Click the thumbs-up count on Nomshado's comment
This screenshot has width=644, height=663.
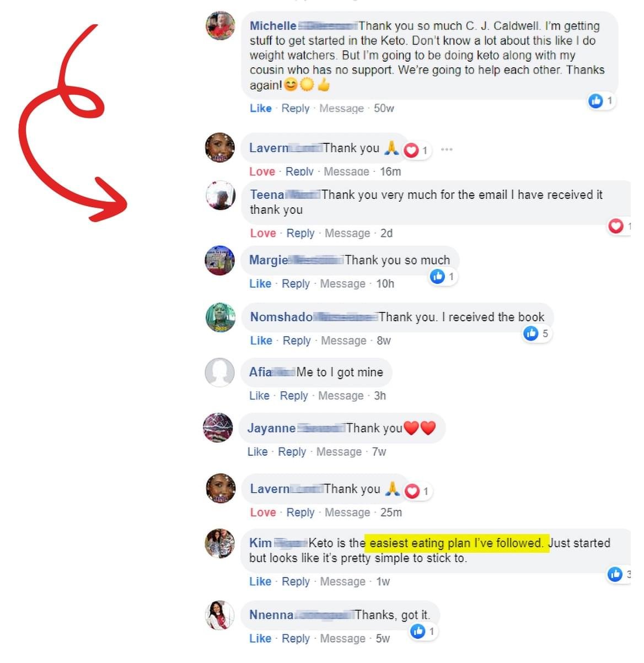[x=545, y=333]
